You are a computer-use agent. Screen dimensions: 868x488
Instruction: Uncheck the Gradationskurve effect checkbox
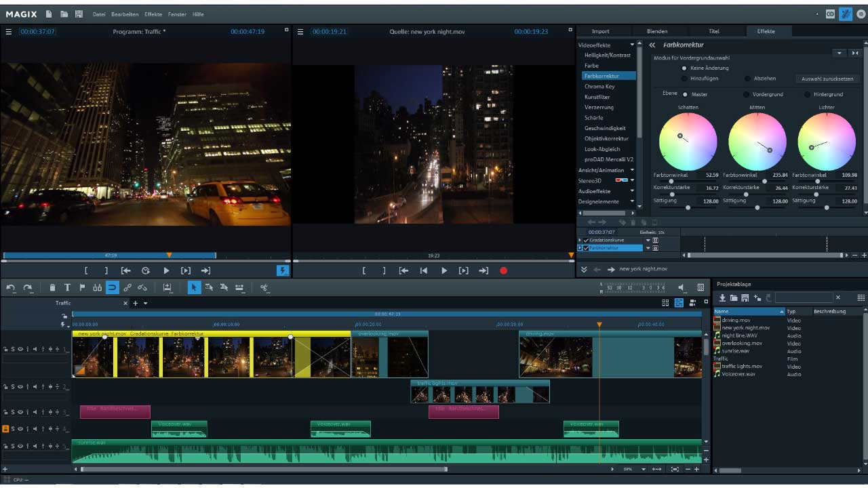(586, 240)
